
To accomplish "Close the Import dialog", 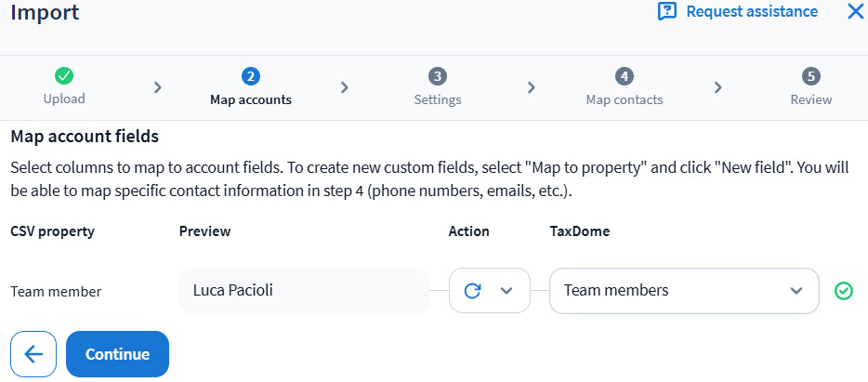I will click(855, 12).
